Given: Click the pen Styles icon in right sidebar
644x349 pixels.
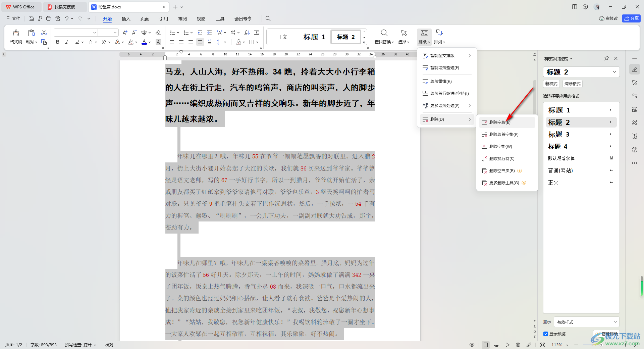Looking at the screenshot, I should [635, 69].
